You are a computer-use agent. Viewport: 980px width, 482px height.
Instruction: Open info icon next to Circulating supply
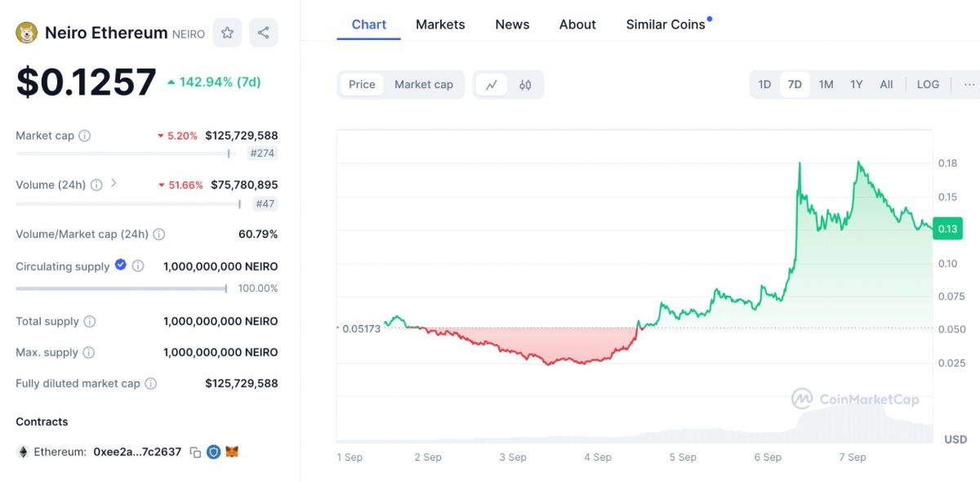138,266
